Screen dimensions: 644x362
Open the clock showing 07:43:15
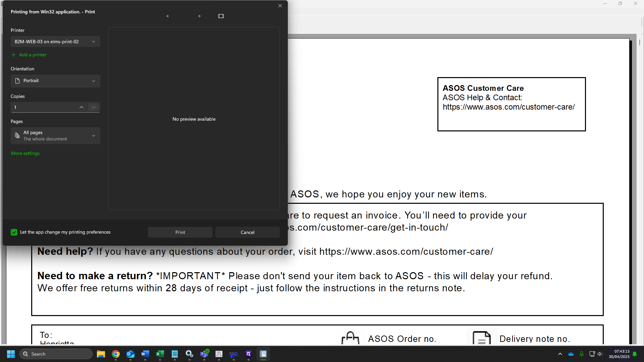point(619,354)
